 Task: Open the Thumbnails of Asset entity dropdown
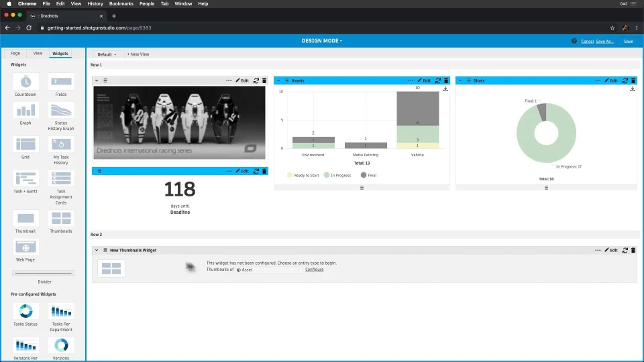click(x=269, y=269)
